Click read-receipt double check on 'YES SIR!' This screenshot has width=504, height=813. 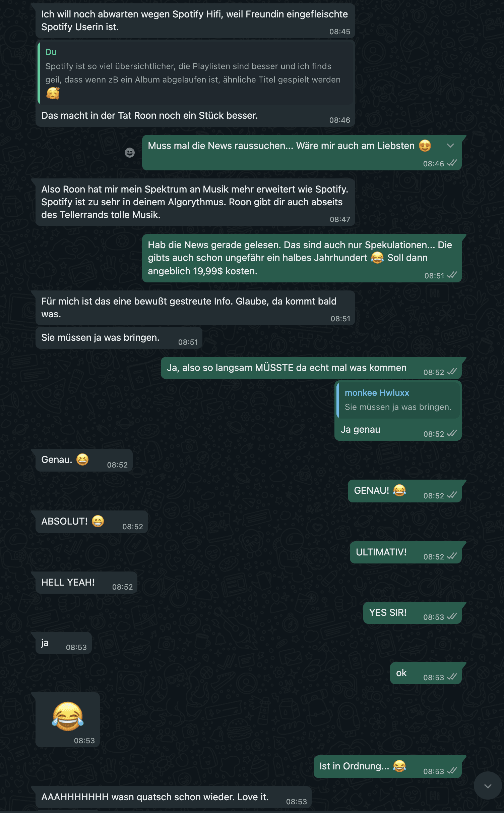click(x=452, y=616)
